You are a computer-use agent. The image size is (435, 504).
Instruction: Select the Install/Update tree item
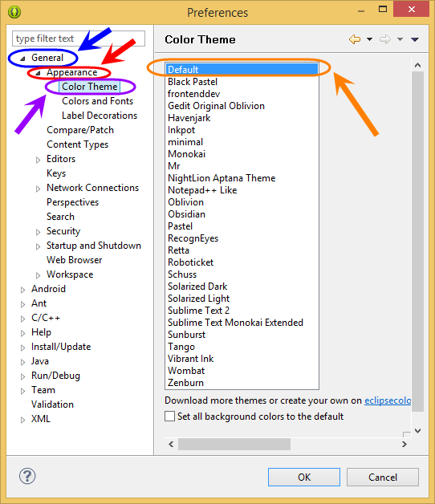pos(61,347)
